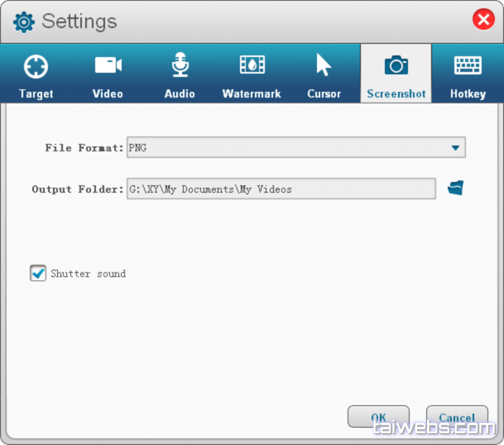
Task: Browse for output folder icon
Action: (455, 188)
